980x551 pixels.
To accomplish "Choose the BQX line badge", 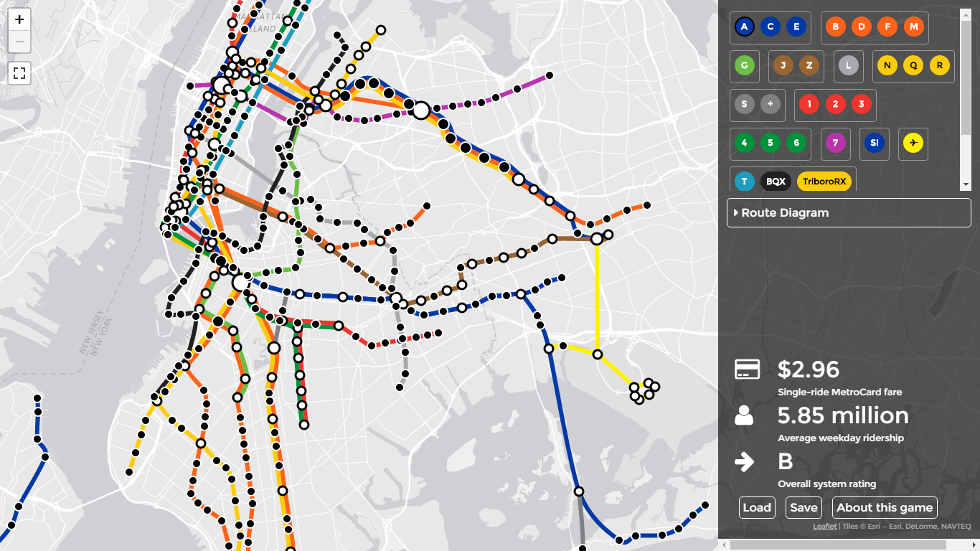I will (776, 182).
